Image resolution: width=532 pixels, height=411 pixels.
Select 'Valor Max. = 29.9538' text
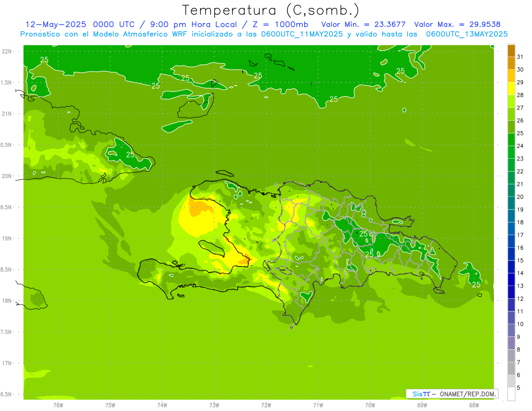point(458,24)
